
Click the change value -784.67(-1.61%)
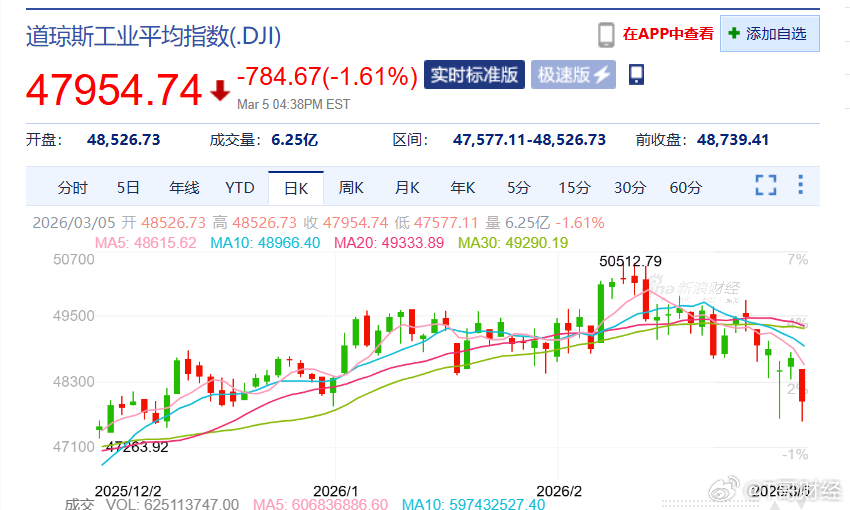tap(327, 76)
